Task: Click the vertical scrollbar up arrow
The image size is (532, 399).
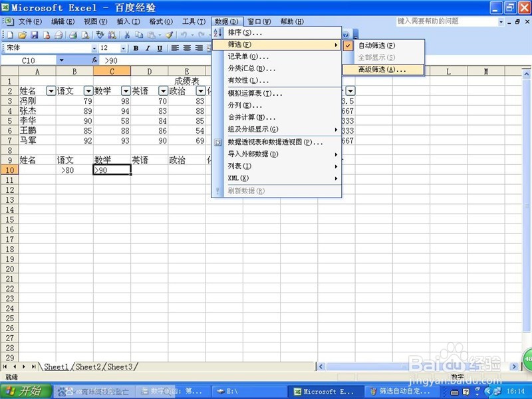Action: [x=526, y=74]
